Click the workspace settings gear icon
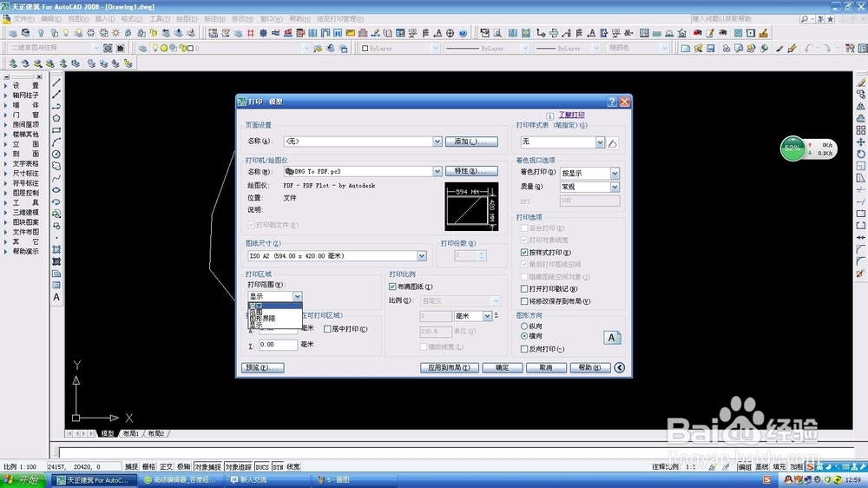Screen dimensions: 868x488 (x=108, y=48)
